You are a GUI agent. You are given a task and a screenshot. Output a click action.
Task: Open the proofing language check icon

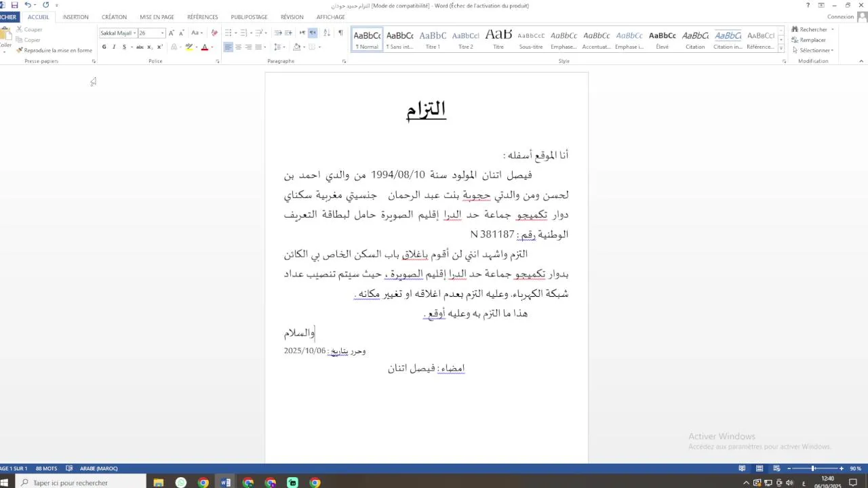coord(69,468)
